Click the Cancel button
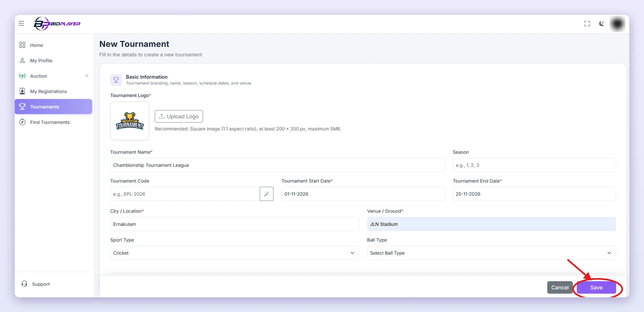Viewport: 644px width, 312px height. pyautogui.click(x=560, y=287)
